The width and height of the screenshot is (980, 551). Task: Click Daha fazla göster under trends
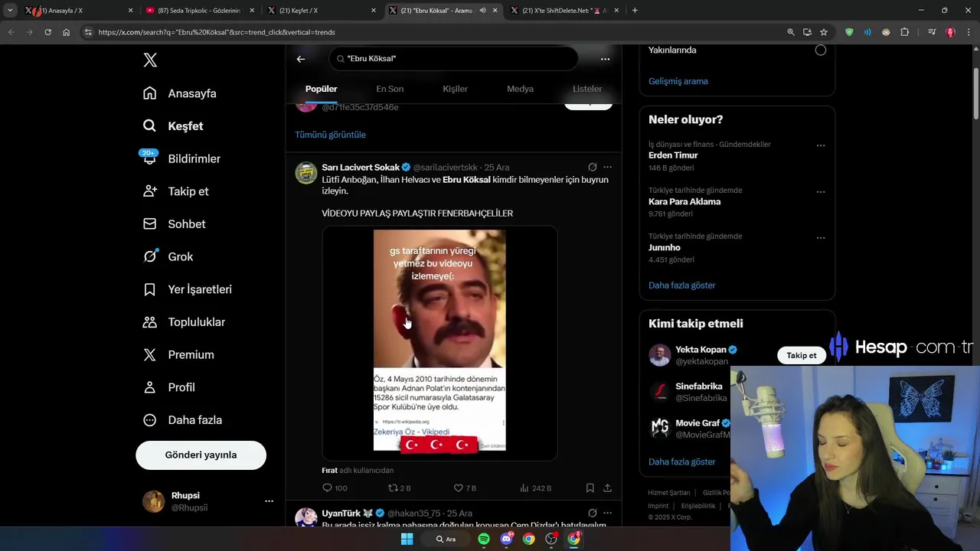point(682,285)
